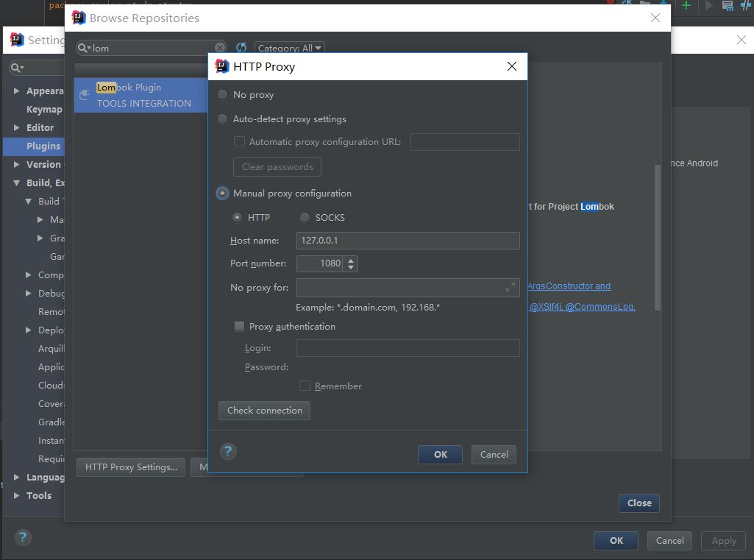This screenshot has height=560, width=754.
Task: Expand the Debugger settings node
Action: [x=29, y=293]
